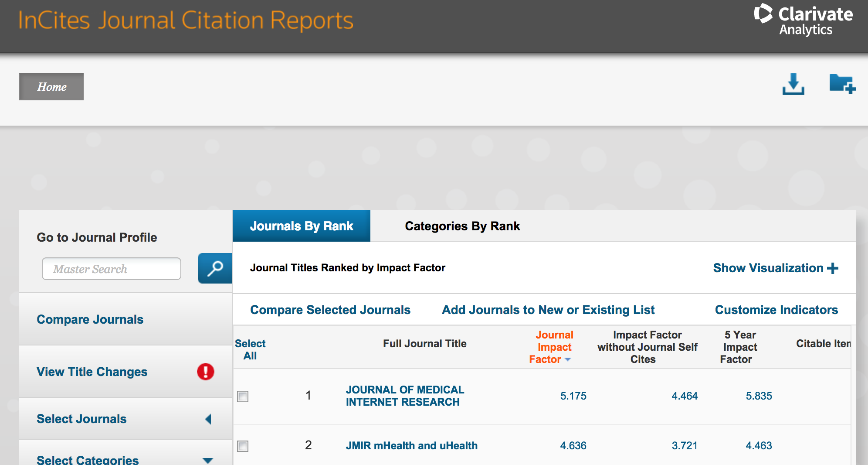Image resolution: width=868 pixels, height=465 pixels.
Task: Open Customize Indicators
Action: 776,310
